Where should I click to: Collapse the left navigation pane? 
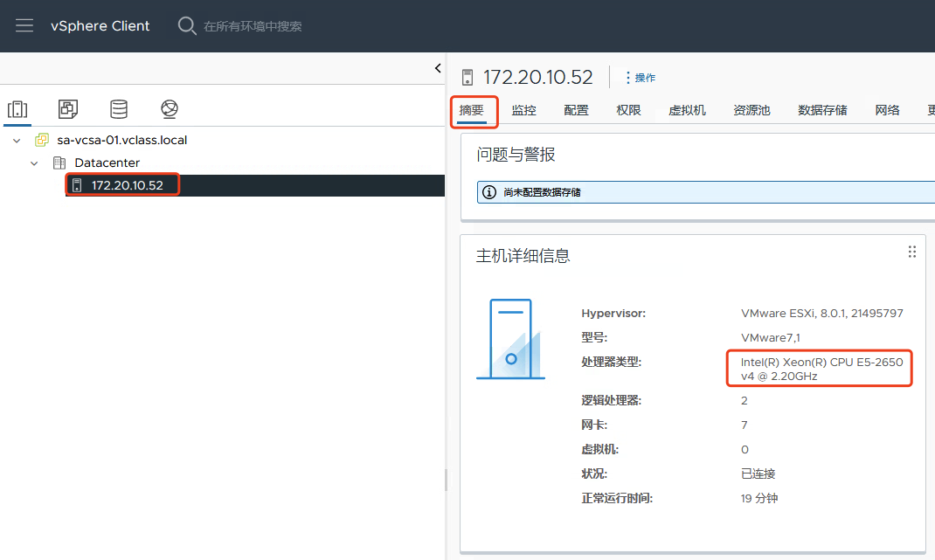(438, 68)
